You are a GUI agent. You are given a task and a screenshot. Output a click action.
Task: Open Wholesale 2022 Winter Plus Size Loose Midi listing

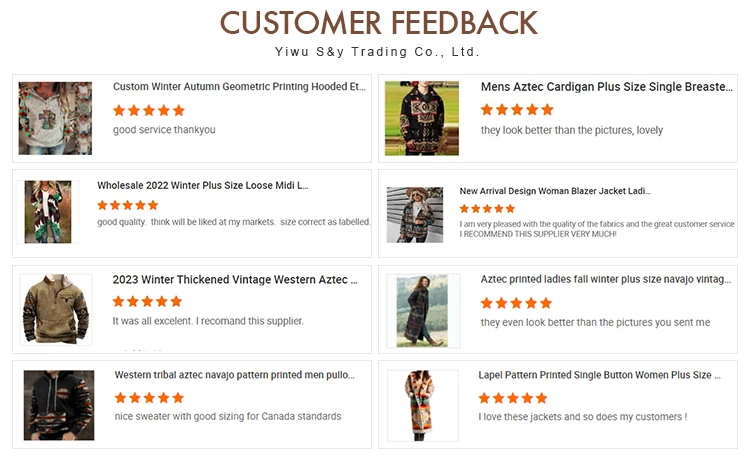[203, 185]
